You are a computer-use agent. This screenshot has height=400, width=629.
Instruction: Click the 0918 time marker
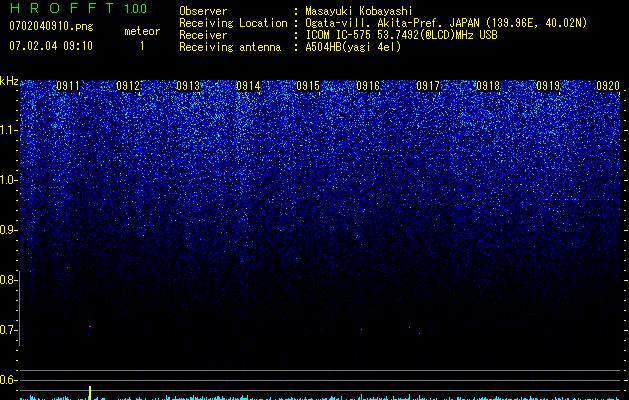tap(488, 86)
